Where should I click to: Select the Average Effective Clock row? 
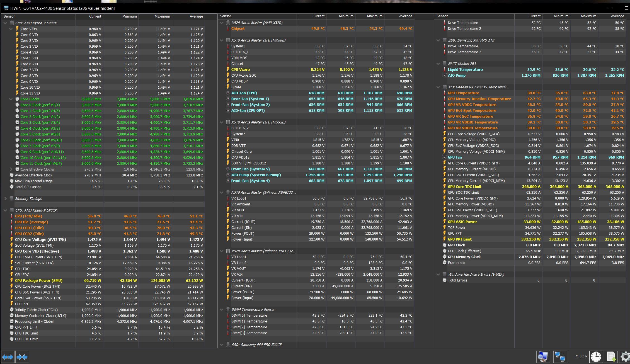pyautogui.click(x=103, y=175)
